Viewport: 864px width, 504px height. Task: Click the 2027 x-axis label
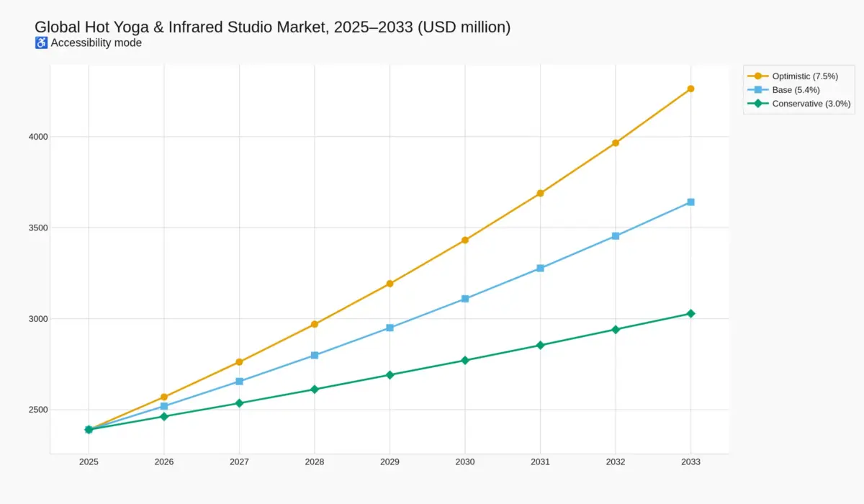[239, 462]
